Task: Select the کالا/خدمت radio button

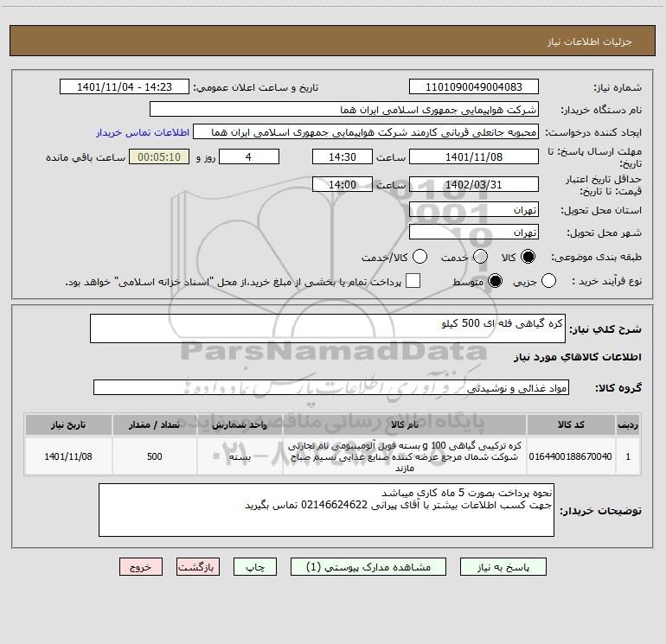Action: point(420,257)
